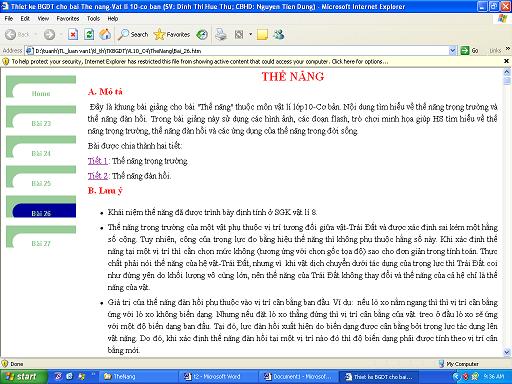This screenshot has width=512, height=384.
Task: Click the page scrollbar up arrow
Action: [x=507, y=72]
